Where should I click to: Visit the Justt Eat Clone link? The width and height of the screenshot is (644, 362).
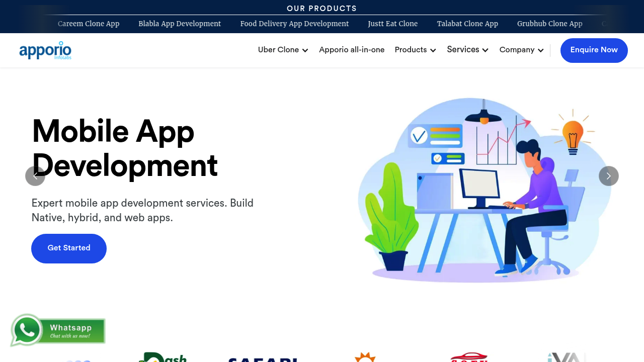(392, 24)
